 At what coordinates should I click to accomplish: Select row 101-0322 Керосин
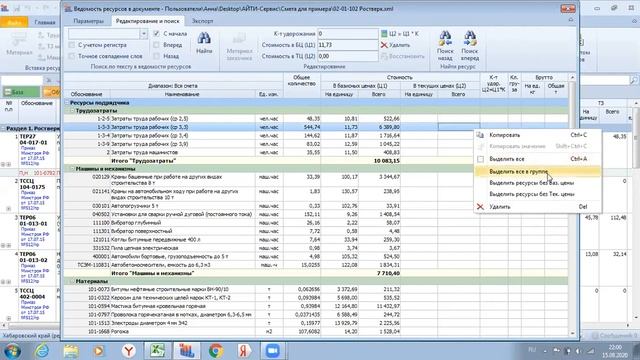point(316,298)
